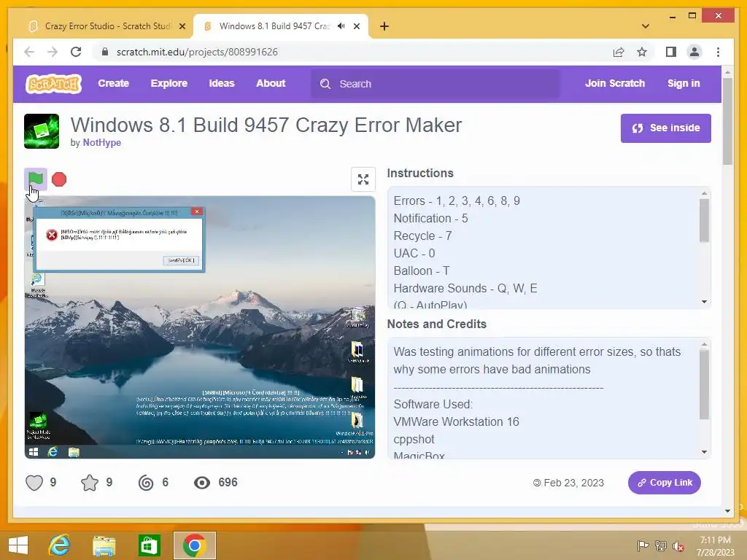Mute tab audio speaker icon
747x560 pixels.
tap(341, 26)
